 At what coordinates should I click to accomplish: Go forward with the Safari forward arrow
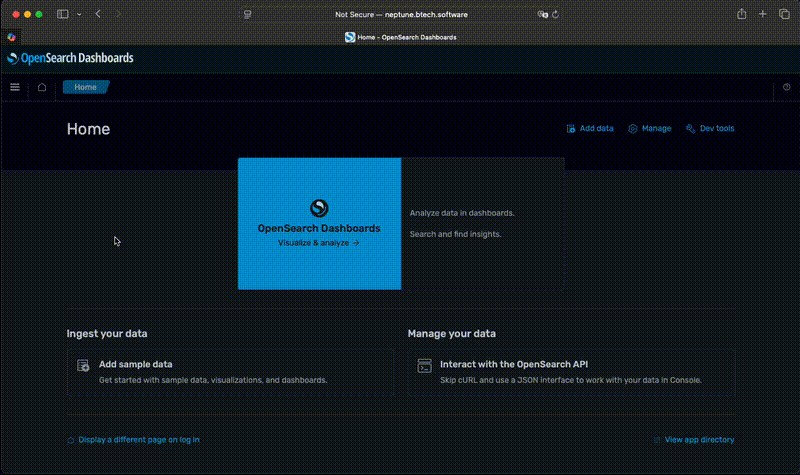[118, 14]
